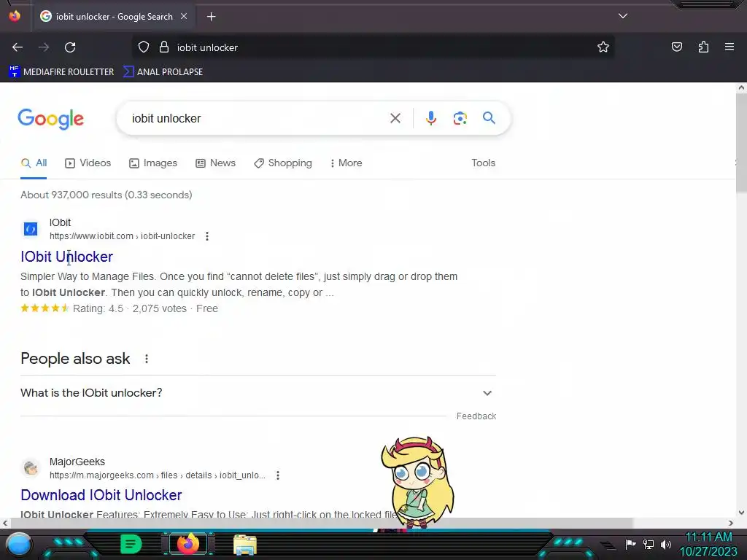Close the iobit unlocker Google Search tab

click(x=184, y=16)
